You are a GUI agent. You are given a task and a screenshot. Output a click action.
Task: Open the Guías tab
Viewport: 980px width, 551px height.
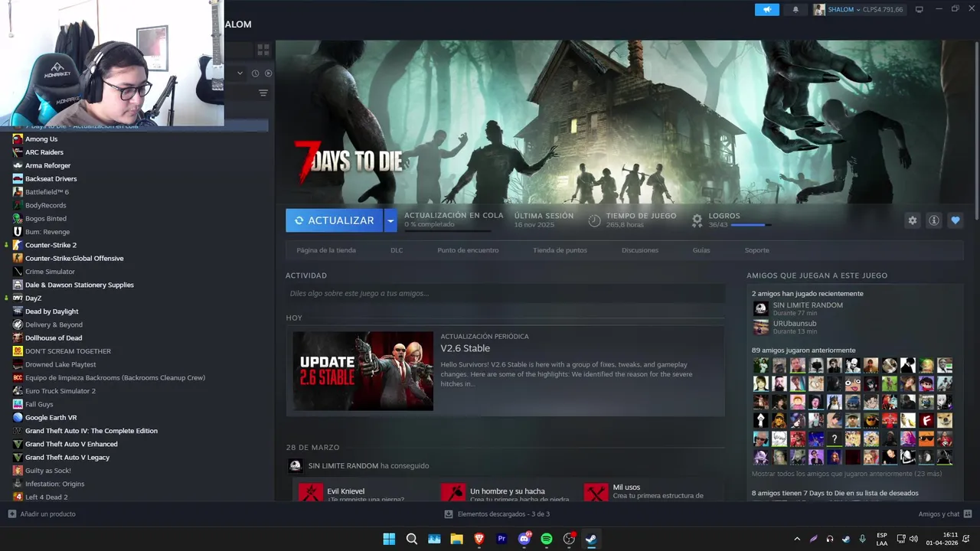click(701, 250)
